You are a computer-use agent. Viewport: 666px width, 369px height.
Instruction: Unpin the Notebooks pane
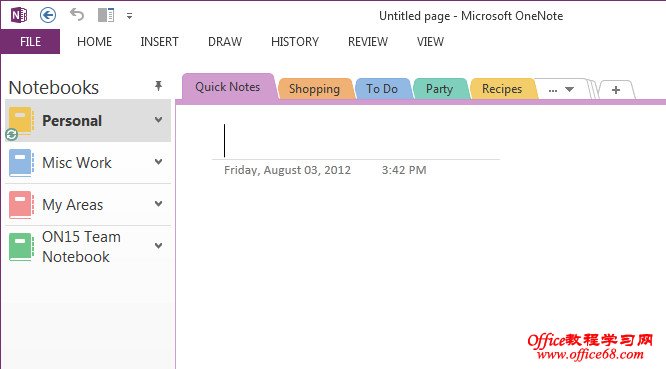tap(158, 86)
